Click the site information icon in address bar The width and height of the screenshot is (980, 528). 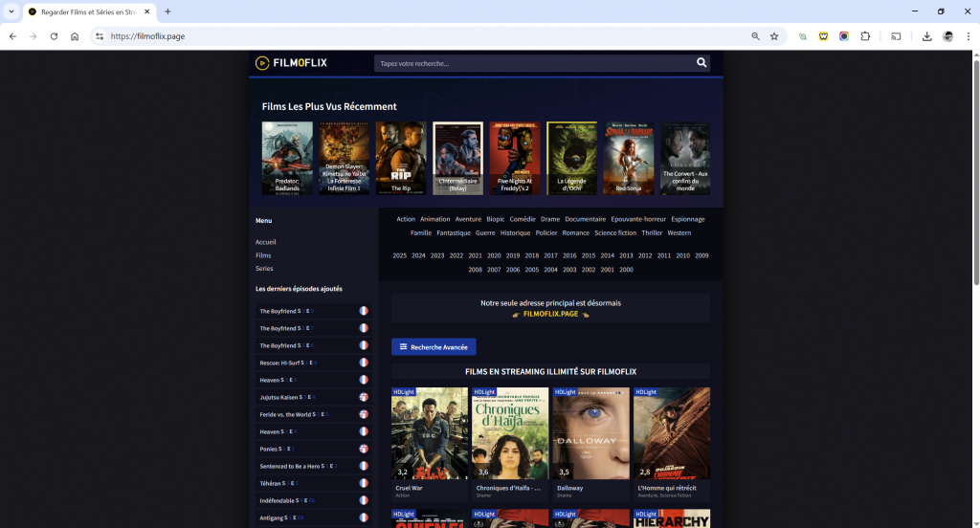(x=100, y=36)
